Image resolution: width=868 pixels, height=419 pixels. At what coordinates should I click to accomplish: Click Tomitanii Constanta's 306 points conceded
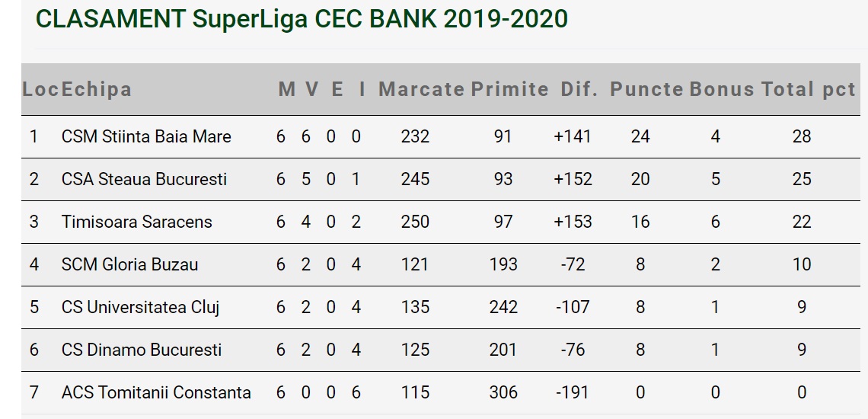(x=503, y=393)
